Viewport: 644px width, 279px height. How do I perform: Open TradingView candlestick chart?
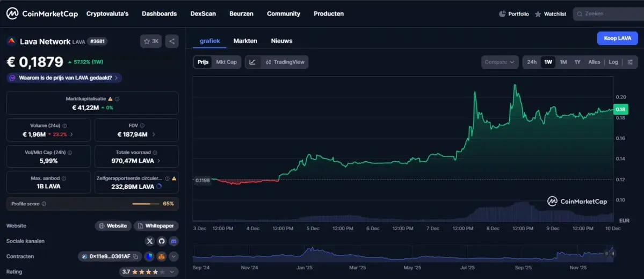(285, 62)
